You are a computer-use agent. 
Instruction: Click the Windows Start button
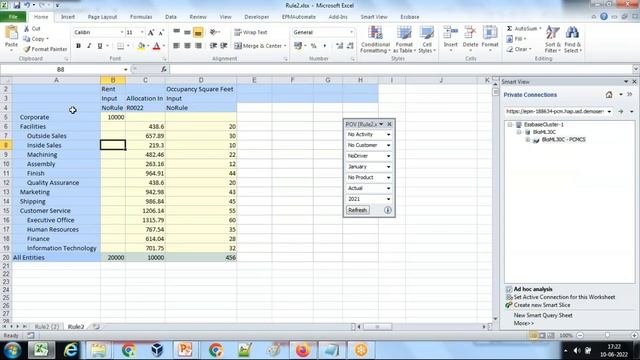point(12,350)
